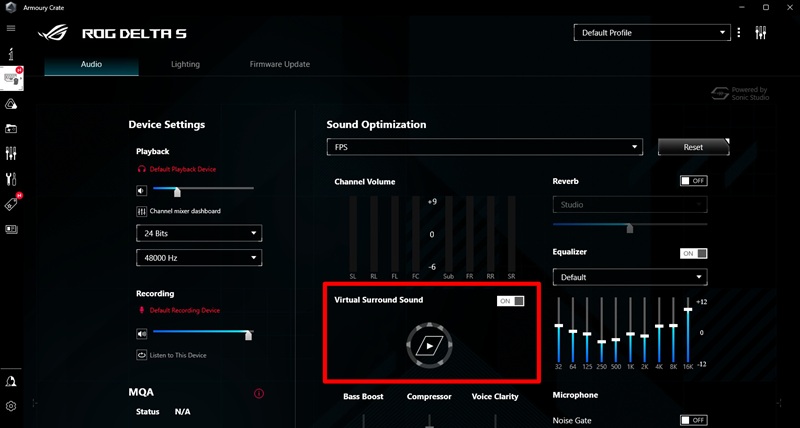Click the SR channel volume bar

coord(511,234)
